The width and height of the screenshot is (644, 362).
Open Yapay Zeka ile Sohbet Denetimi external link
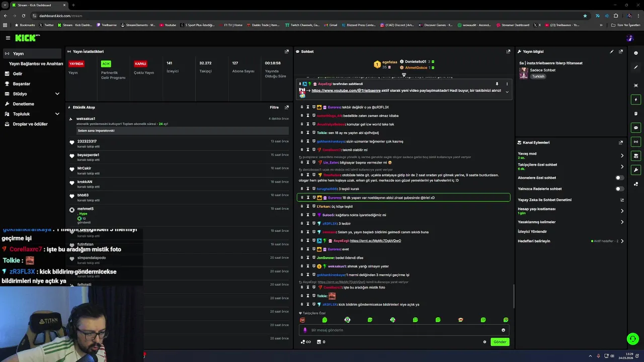point(622,200)
